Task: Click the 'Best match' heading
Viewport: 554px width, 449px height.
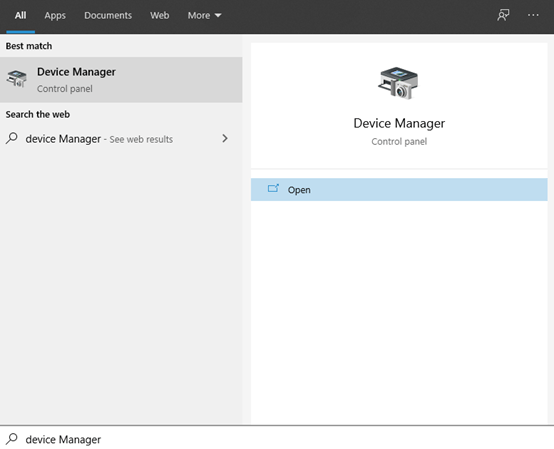Action: click(x=29, y=46)
